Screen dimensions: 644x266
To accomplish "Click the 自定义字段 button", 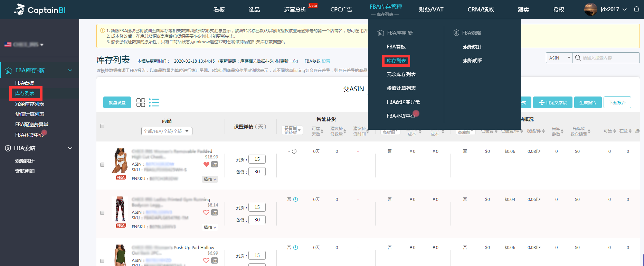I will point(553,102).
